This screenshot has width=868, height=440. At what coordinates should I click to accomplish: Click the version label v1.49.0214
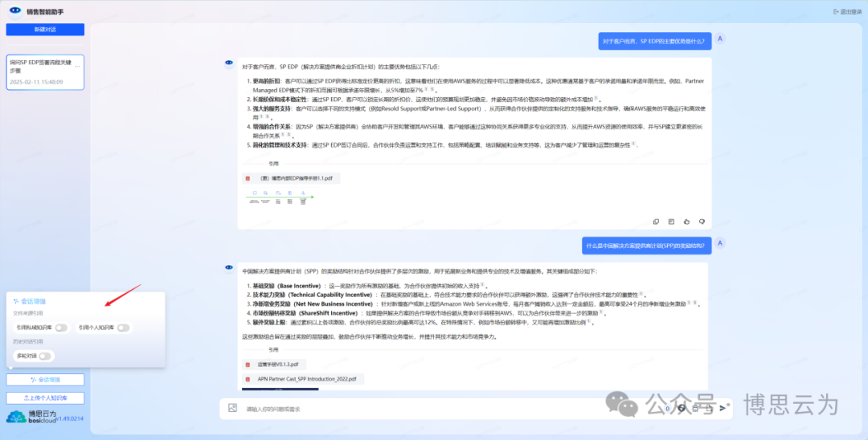click(69, 419)
